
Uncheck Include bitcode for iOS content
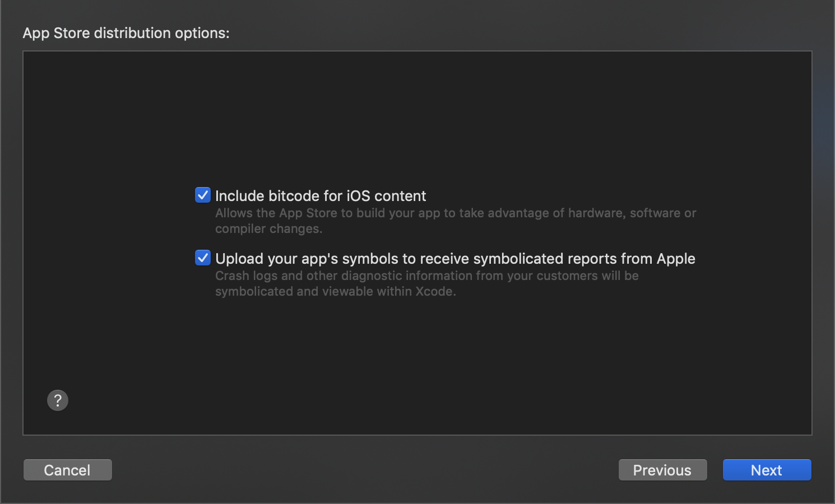pyautogui.click(x=203, y=195)
